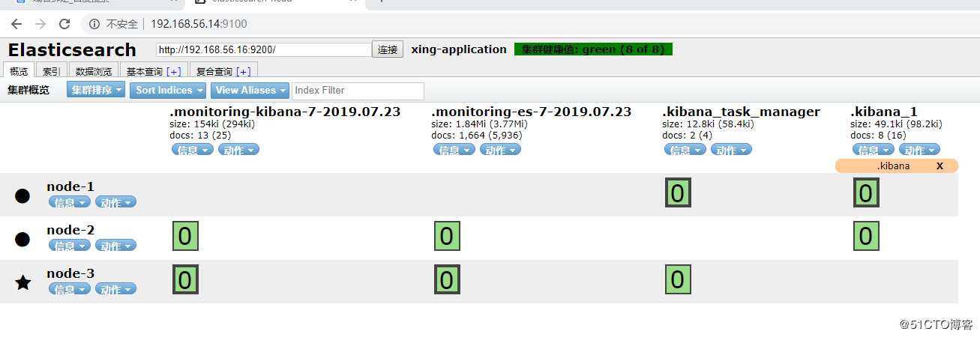Open 信息 menu for .kibana_task_manager index
Screen dimensions: 980x337
[x=685, y=150]
